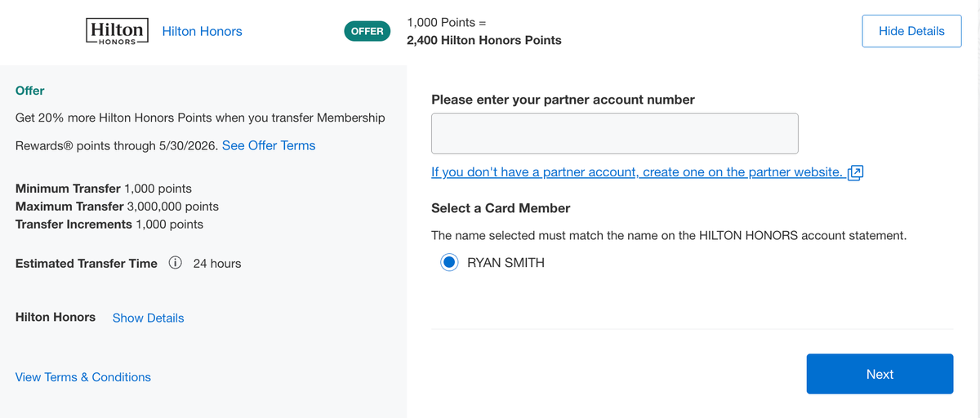Viewport: 980px width, 418px height.
Task: Expand Hilton Honors Show Details
Action: pos(148,318)
